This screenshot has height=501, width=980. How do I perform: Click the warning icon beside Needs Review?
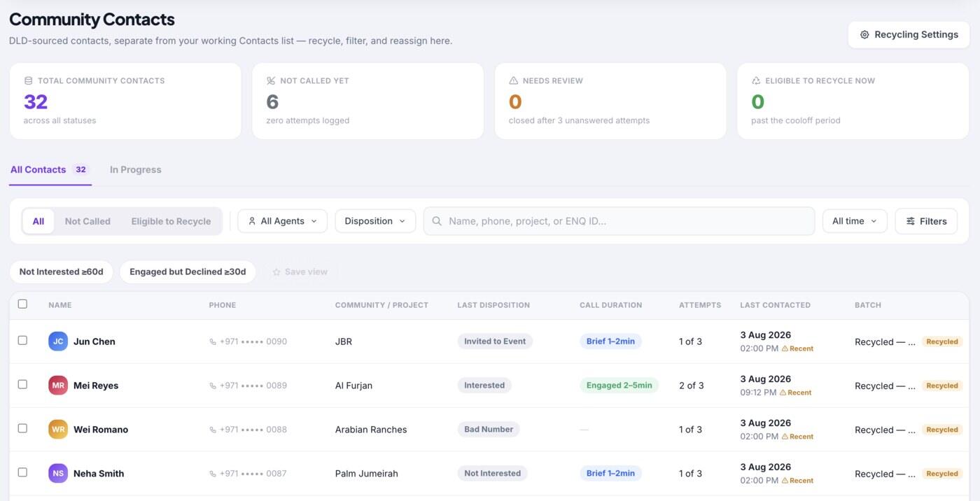[x=514, y=80]
